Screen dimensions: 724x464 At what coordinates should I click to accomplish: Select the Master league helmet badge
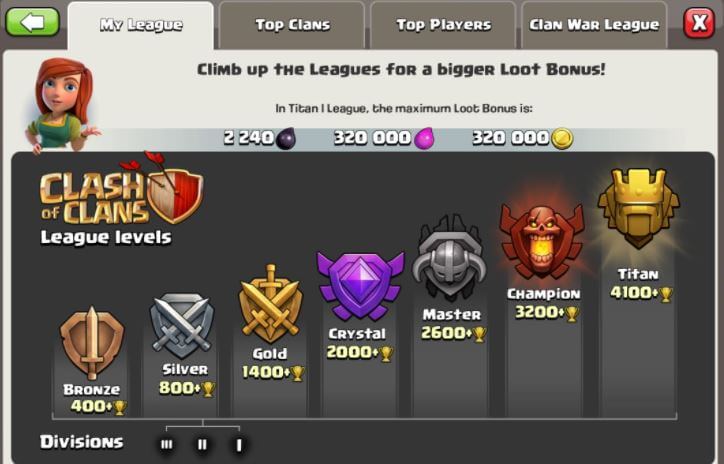[449, 259]
